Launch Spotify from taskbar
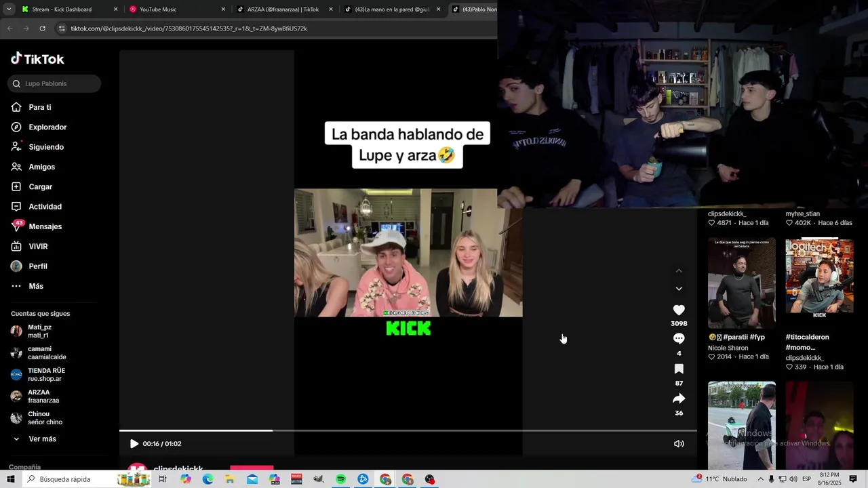This screenshot has width=868, height=488. [341, 479]
